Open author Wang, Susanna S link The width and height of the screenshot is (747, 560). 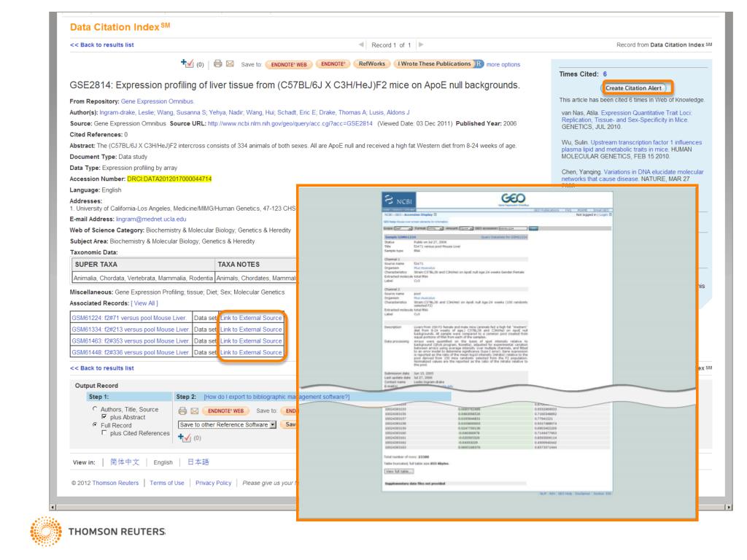coord(182,112)
